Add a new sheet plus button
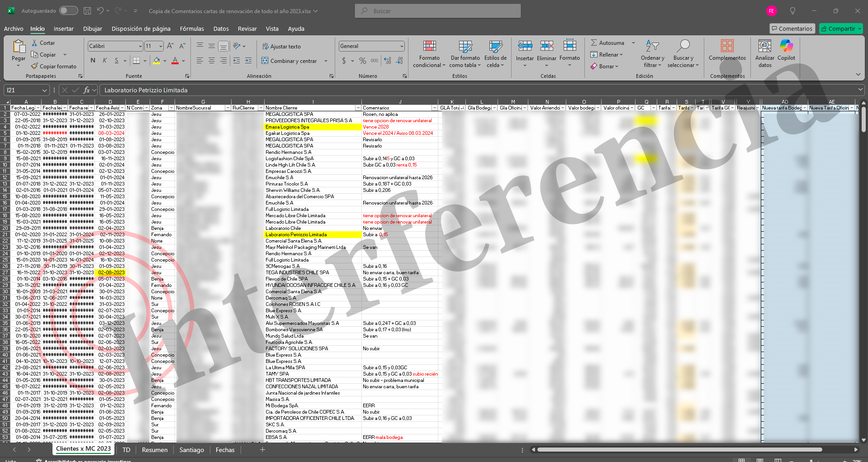Viewport: 868px width, 462px height. pyautogui.click(x=262, y=450)
